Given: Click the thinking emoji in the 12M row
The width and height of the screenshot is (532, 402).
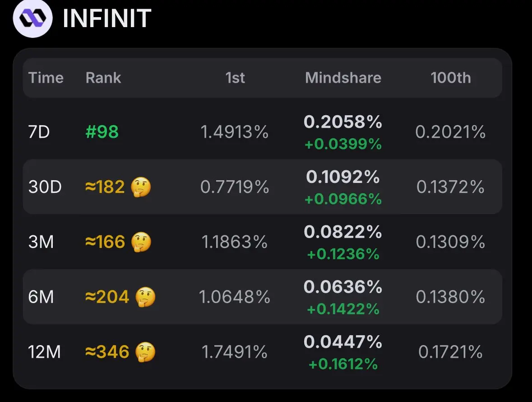Looking at the screenshot, I should [145, 352].
